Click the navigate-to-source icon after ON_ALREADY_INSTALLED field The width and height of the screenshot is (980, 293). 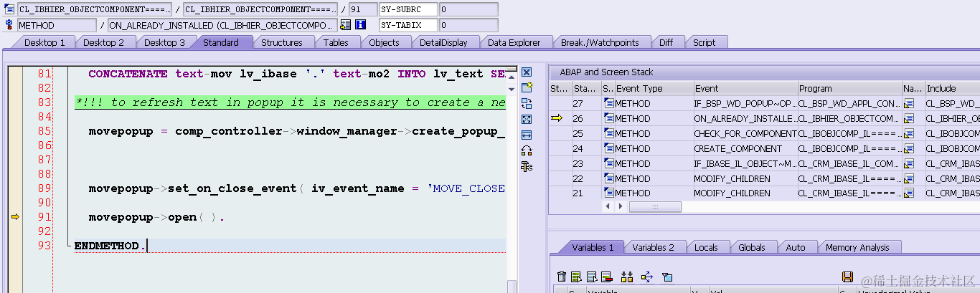click(346, 25)
